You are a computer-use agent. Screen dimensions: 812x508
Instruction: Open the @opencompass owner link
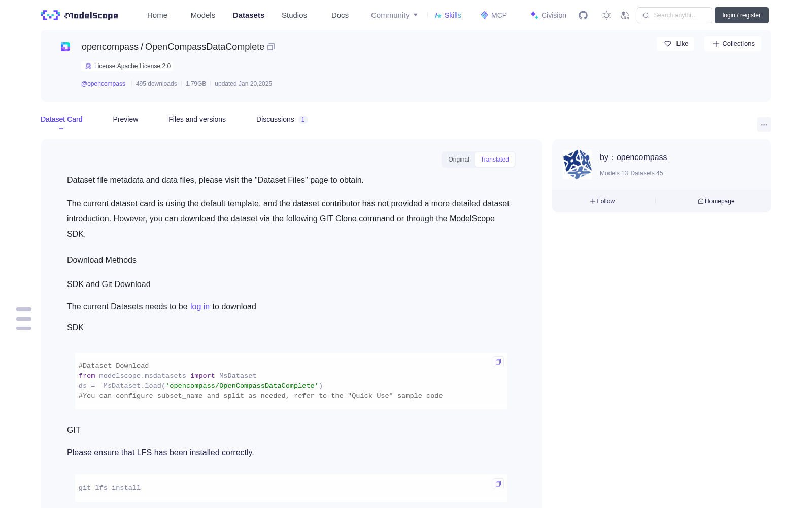coord(103,84)
